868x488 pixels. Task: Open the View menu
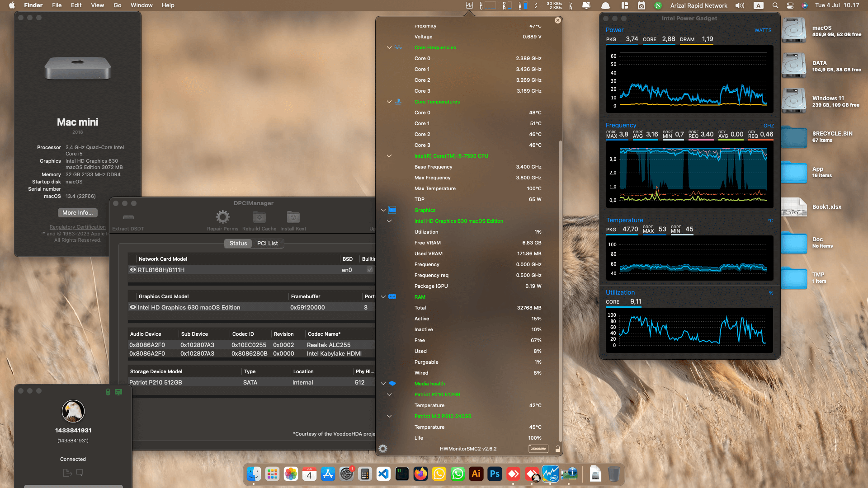coord(97,5)
